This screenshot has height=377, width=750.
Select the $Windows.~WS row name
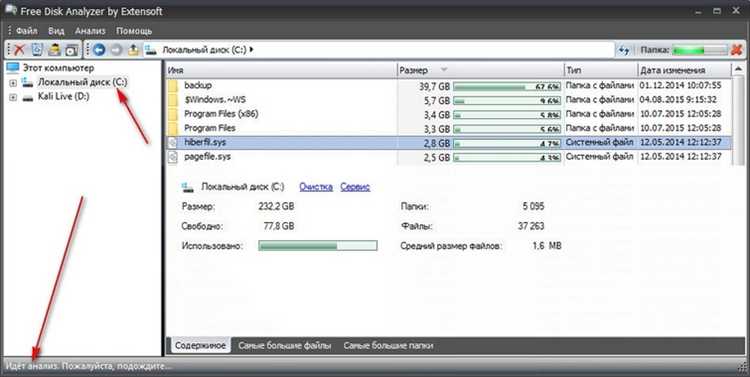215,100
